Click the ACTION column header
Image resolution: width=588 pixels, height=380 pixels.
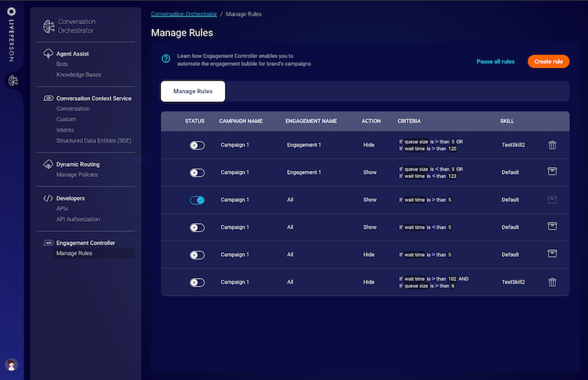[371, 121]
